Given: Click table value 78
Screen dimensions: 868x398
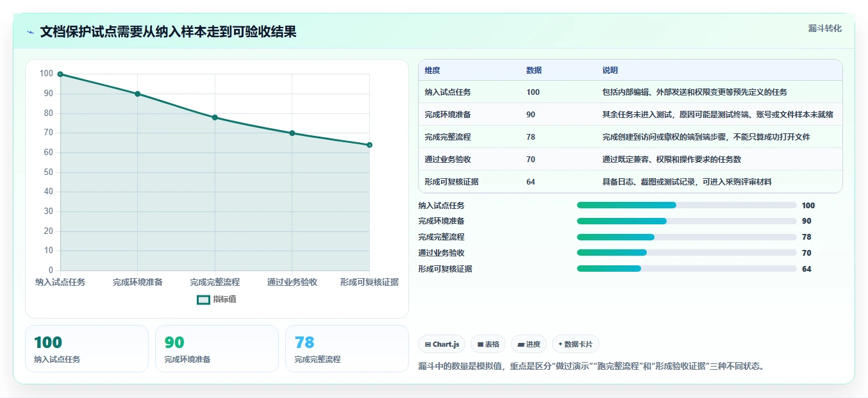Looking at the screenshot, I should 531,137.
